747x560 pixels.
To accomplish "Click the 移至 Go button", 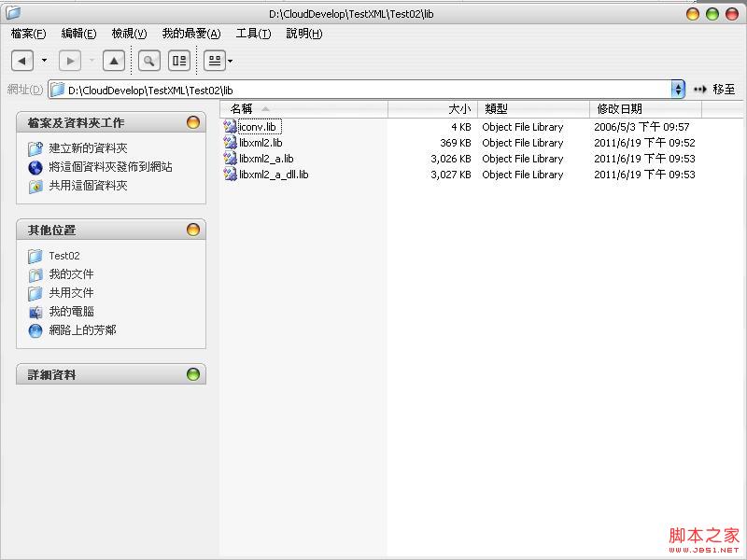I will point(715,90).
